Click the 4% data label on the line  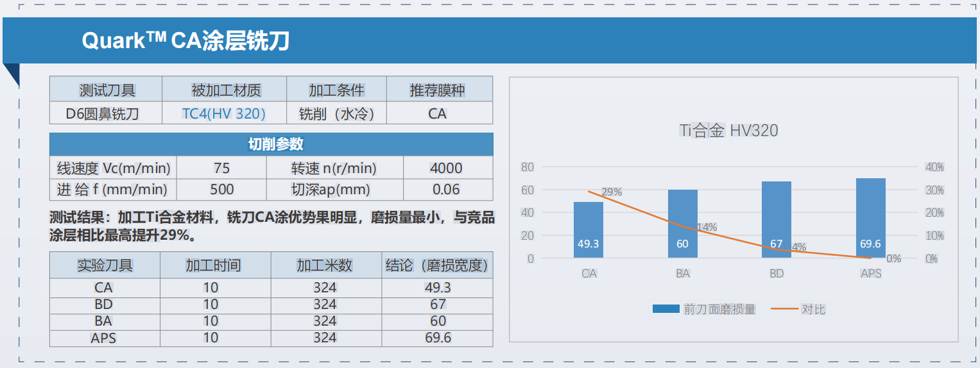(799, 247)
